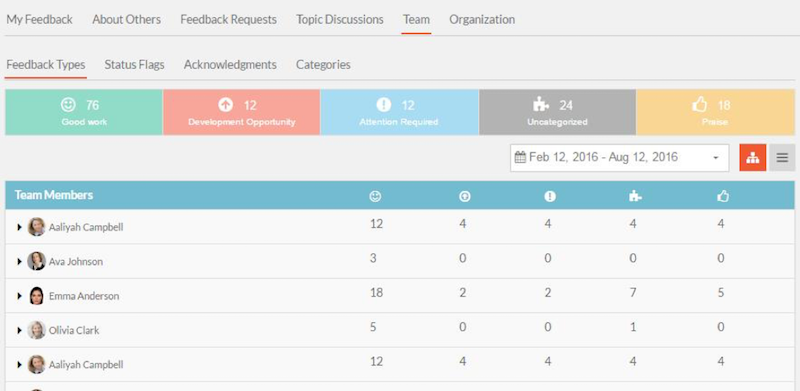800x391 pixels.
Task: Open Ava Johnson's name link
Action: [x=76, y=262]
